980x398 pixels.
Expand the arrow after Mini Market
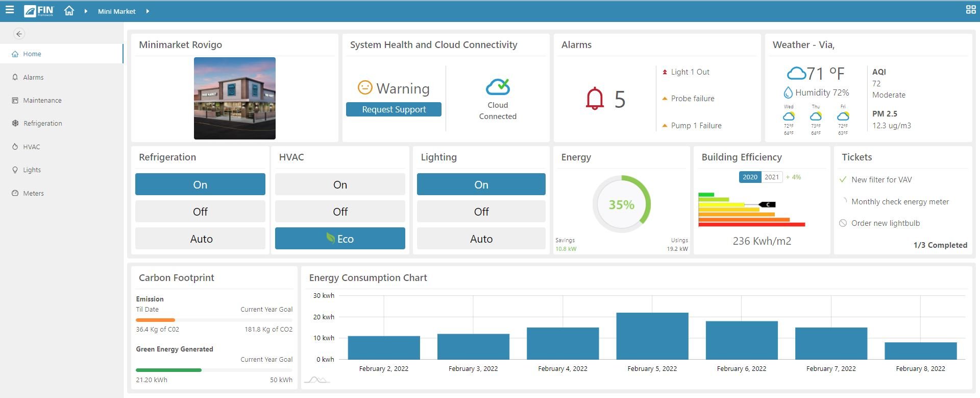148,11
